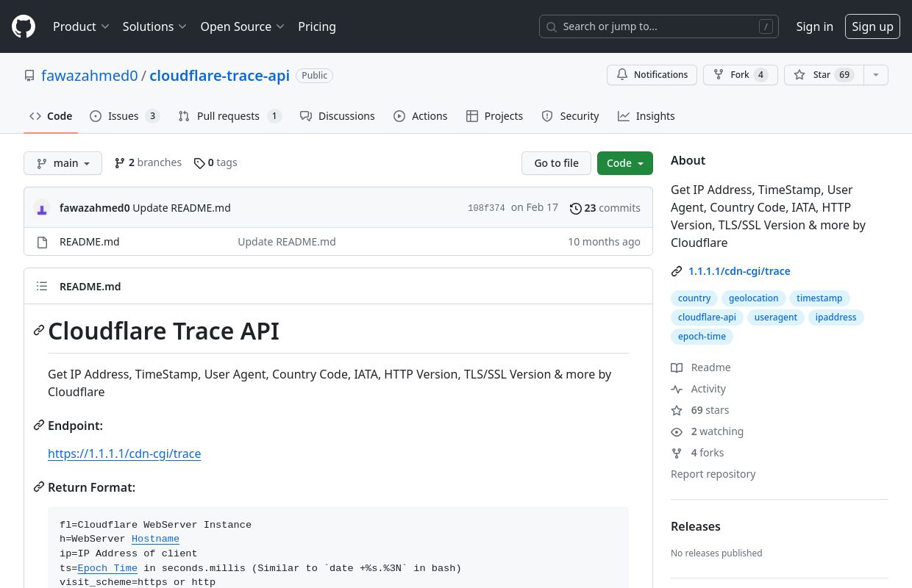Screen dimensions: 912x588
Task: Select the country topic tag
Action: [694, 298]
